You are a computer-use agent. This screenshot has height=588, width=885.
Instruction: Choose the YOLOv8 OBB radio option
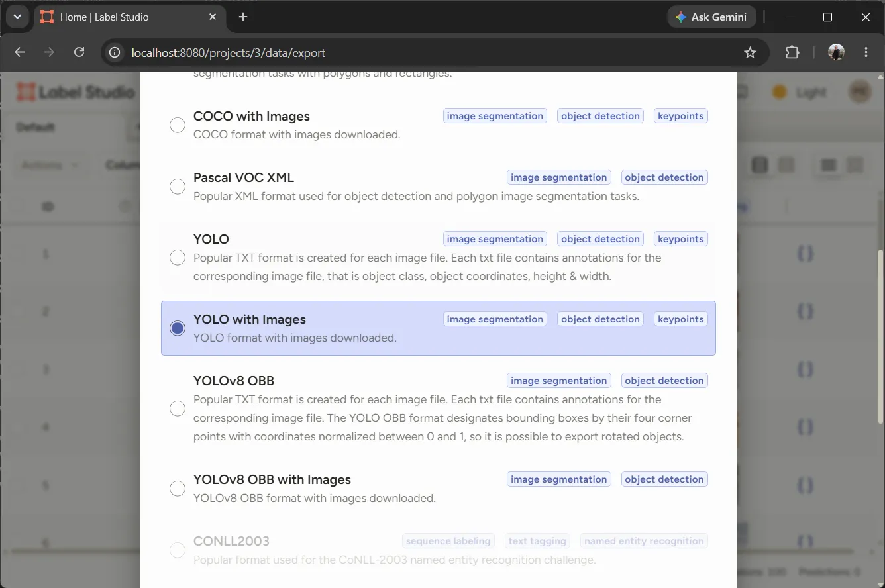[x=178, y=408]
